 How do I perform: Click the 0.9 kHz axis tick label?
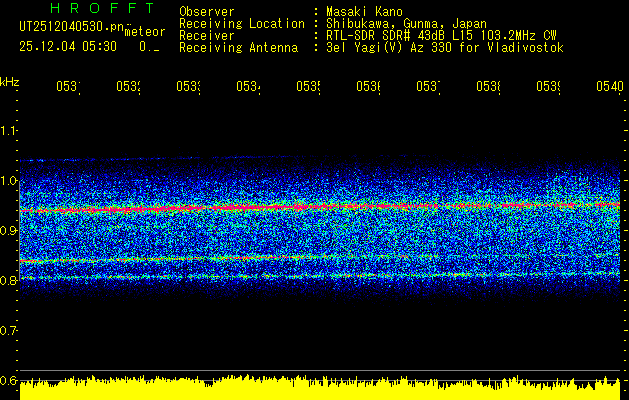point(8,230)
